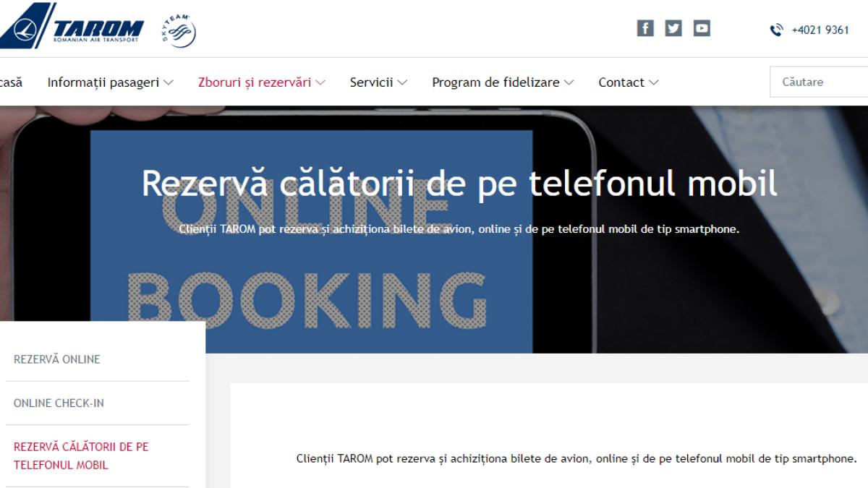Open the Online Check-in sidebar link

click(59, 403)
